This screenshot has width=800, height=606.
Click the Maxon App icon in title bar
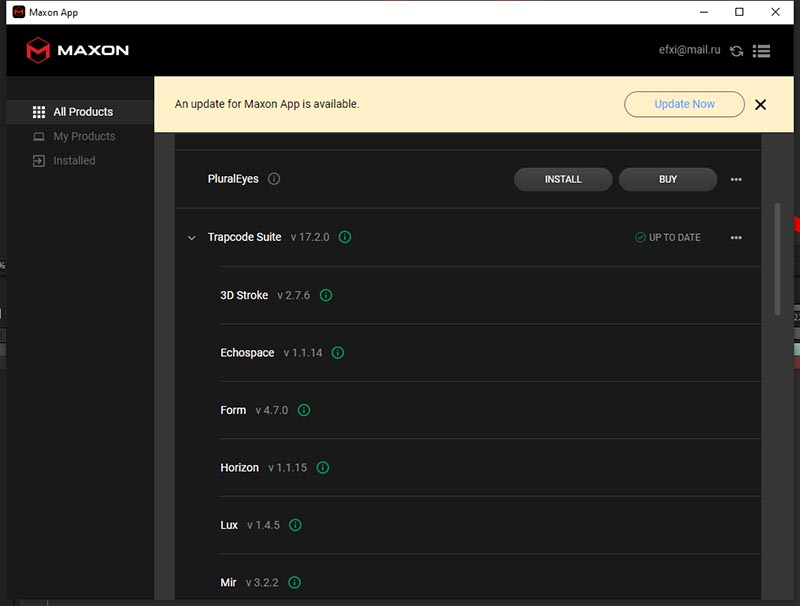click(x=19, y=12)
